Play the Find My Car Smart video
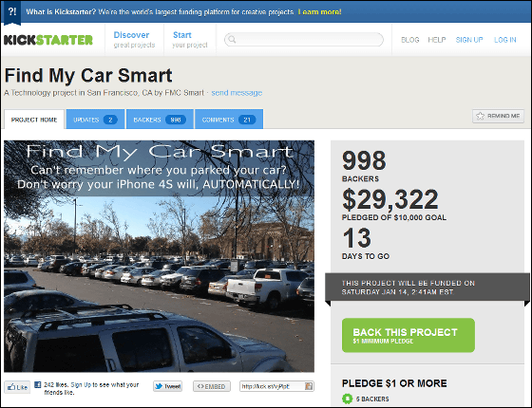Image resolution: width=532 pixels, height=408 pixels. 160,256
